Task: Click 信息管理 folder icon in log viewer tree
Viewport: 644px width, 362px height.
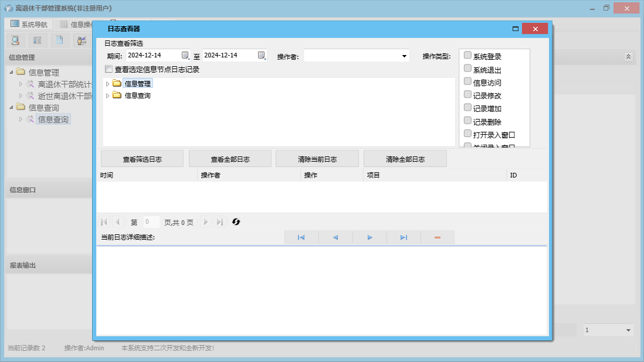Action: (x=117, y=84)
